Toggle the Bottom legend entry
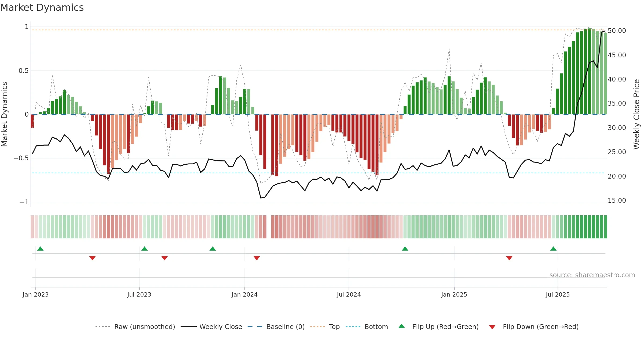The height and width of the screenshot is (362, 644). coord(367,327)
